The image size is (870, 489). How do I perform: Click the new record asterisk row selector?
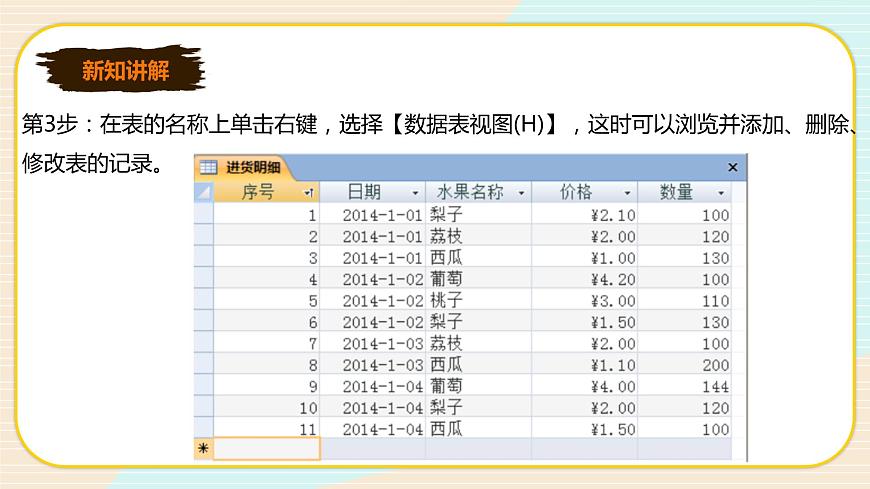204,448
